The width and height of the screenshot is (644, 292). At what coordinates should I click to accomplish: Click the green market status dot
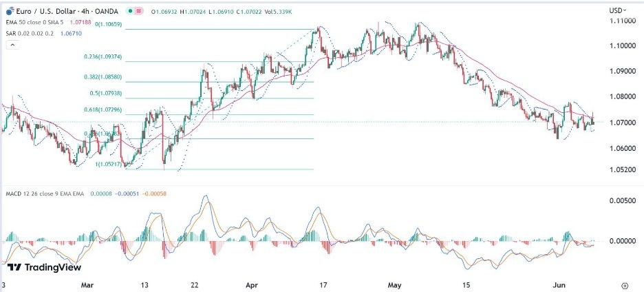click(x=131, y=12)
